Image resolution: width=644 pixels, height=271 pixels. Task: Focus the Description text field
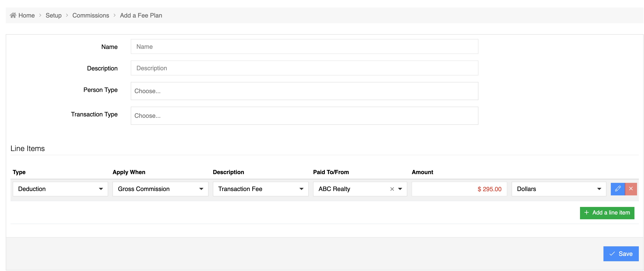304,68
